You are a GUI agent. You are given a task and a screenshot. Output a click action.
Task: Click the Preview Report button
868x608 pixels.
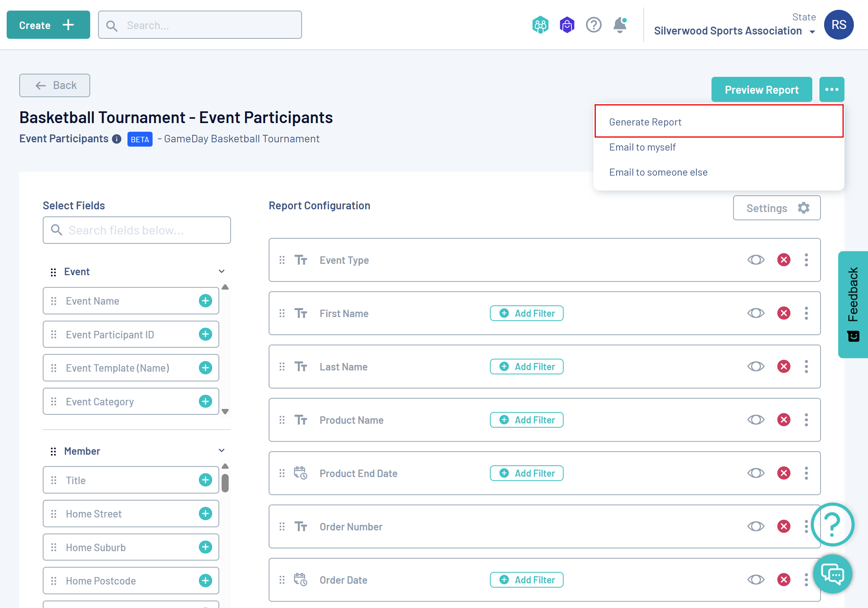[761, 90]
